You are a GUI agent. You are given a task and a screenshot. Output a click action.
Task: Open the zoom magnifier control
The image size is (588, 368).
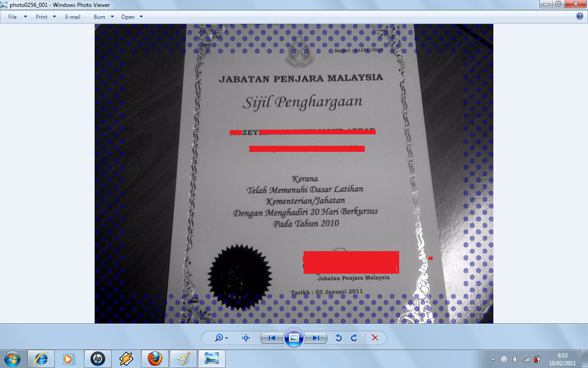pos(221,338)
